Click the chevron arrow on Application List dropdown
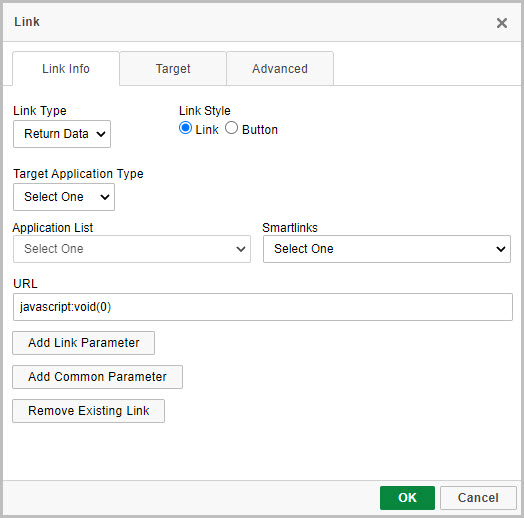This screenshot has height=518, width=524. point(241,249)
